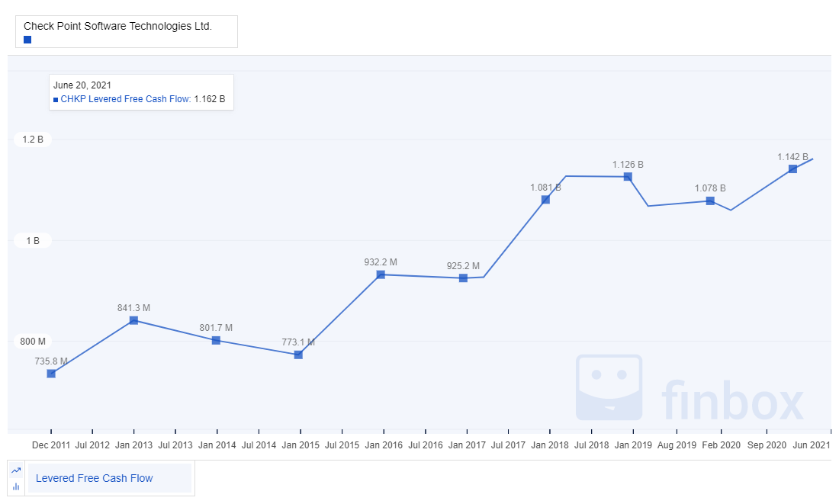This screenshot has height=504, width=839.
Task: Click the Jun 2021 x-axis label
Action: click(812, 445)
